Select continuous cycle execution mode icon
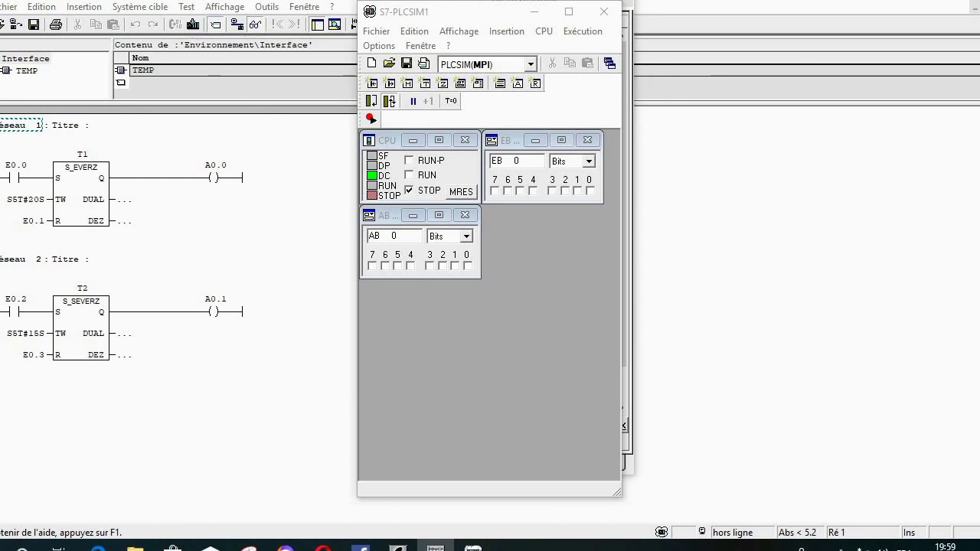 pos(389,101)
